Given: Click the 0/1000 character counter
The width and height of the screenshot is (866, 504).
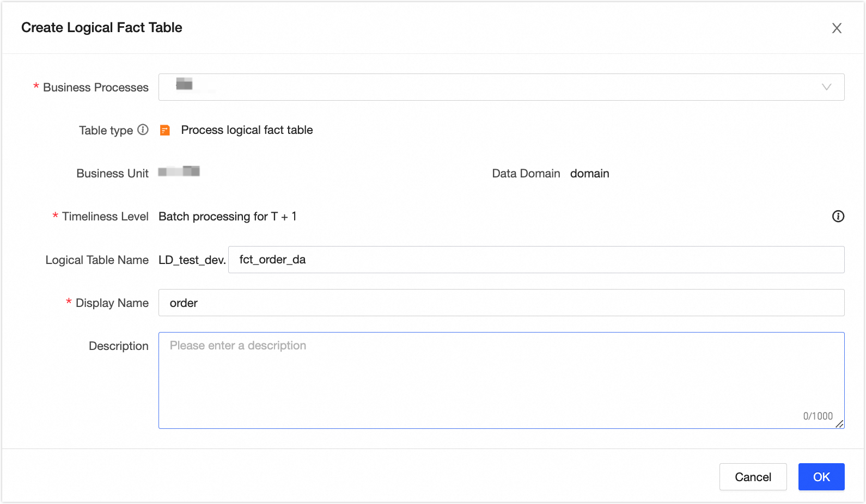Looking at the screenshot, I should click(x=818, y=416).
